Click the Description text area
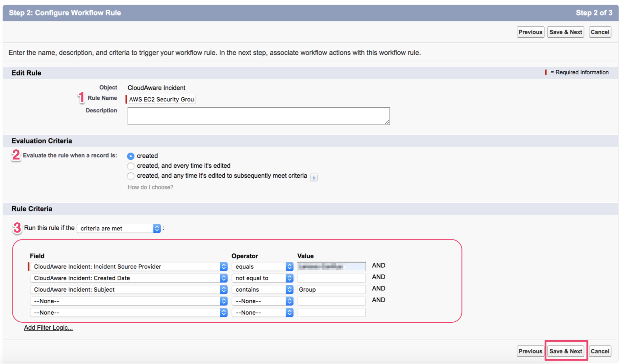The width and height of the screenshot is (621, 364). coord(258,116)
